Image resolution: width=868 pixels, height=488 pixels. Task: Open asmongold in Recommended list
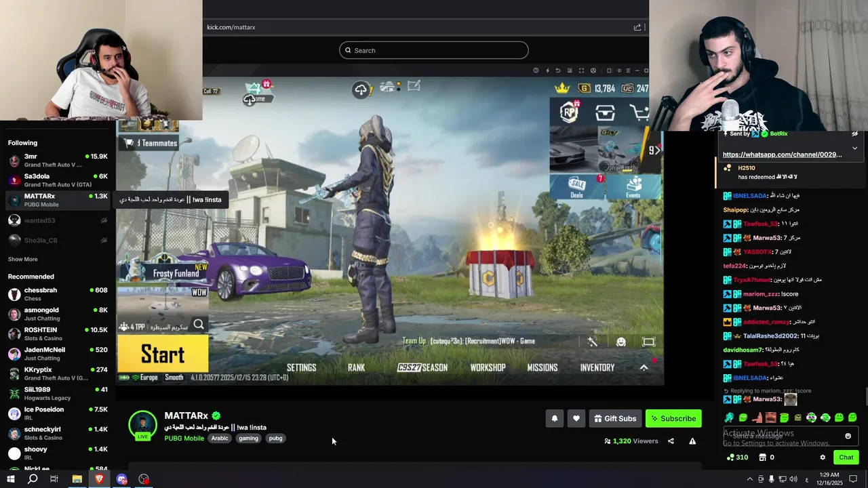coord(58,314)
